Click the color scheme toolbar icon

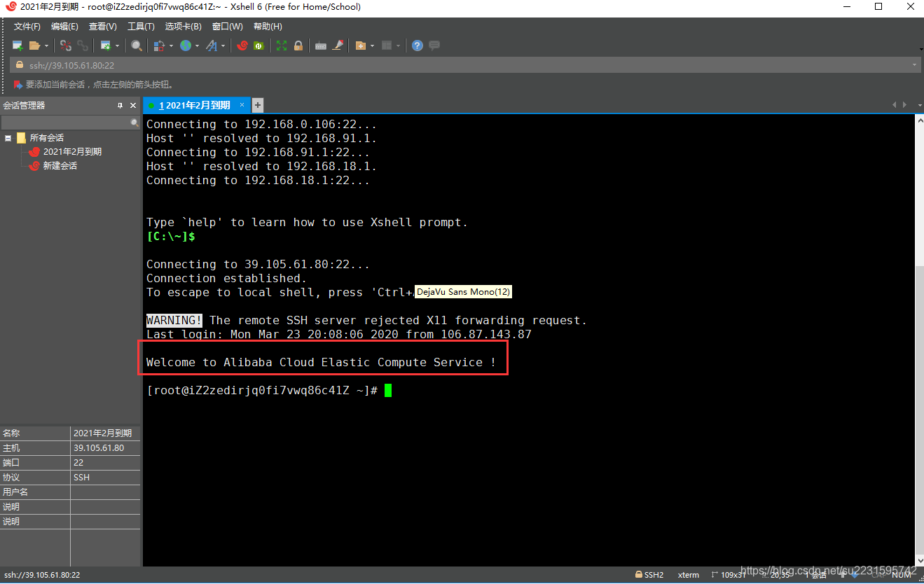point(158,46)
